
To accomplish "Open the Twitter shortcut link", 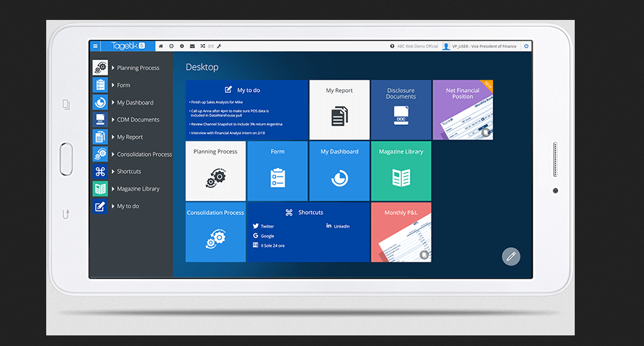I will pyautogui.click(x=267, y=226).
